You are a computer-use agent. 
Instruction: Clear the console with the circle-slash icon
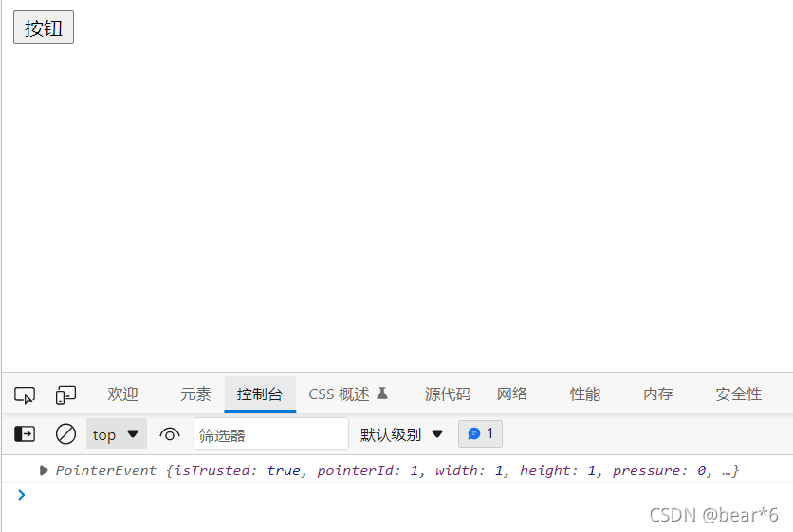pos(65,434)
